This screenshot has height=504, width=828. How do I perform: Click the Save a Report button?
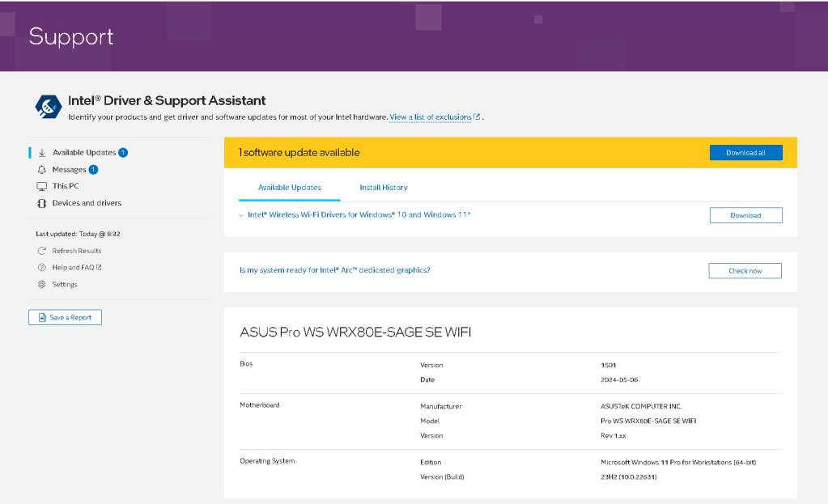click(x=65, y=317)
